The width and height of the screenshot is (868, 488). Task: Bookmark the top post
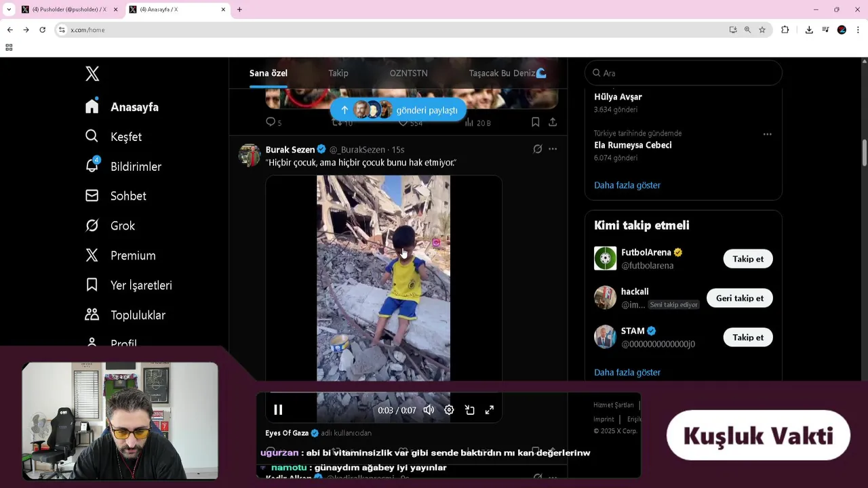[535, 122]
